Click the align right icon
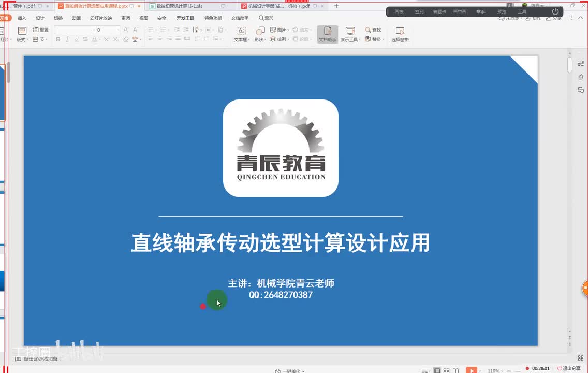Viewport: 588px width, 373px height. (x=169, y=39)
